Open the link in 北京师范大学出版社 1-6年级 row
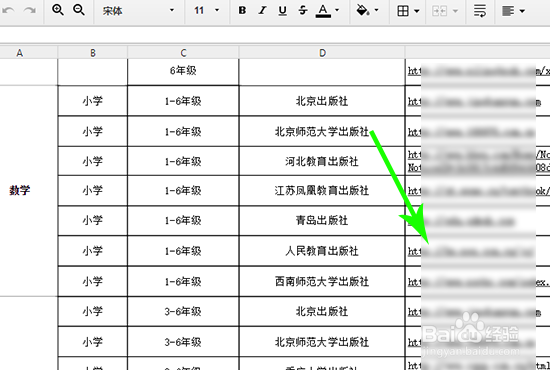 point(471,132)
